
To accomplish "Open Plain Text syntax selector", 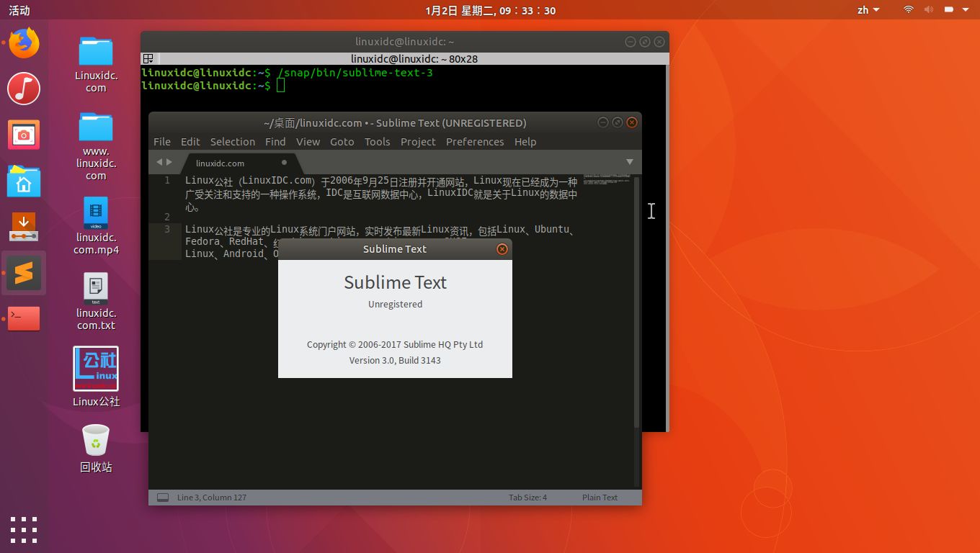I will click(600, 498).
